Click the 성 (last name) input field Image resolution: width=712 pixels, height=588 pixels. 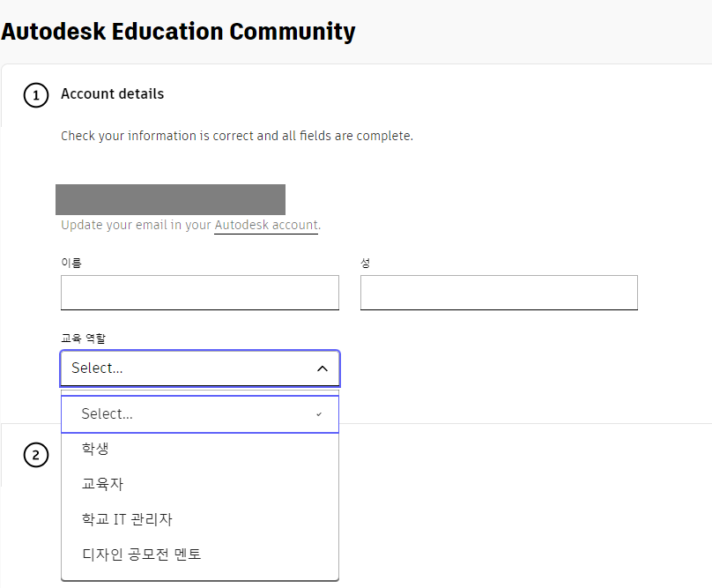(x=499, y=293)
